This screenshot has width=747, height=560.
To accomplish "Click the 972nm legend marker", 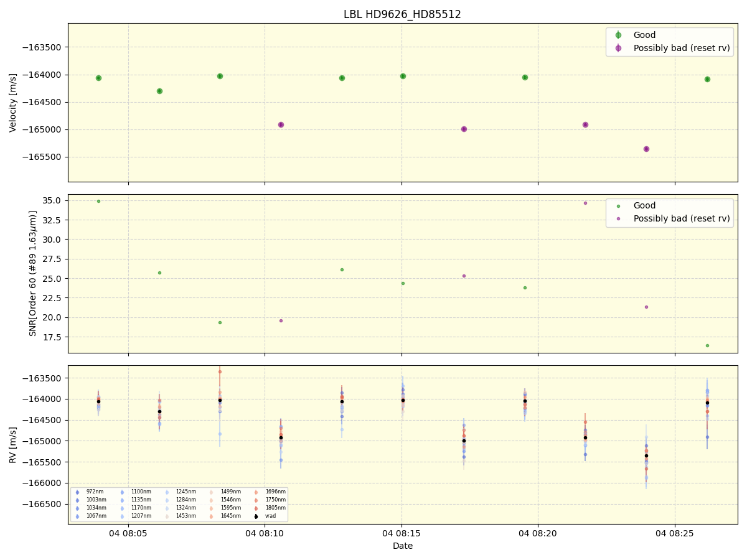I will [77, 492].
